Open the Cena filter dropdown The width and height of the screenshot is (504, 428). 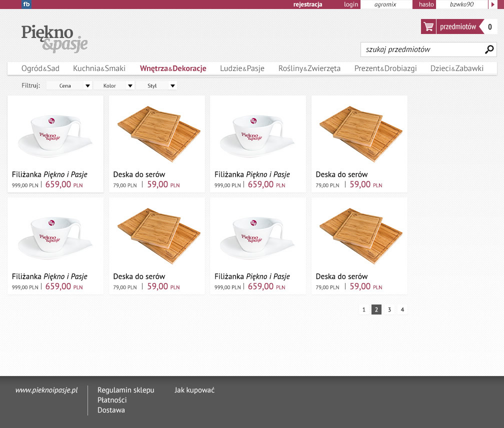(x=69, y=86)
